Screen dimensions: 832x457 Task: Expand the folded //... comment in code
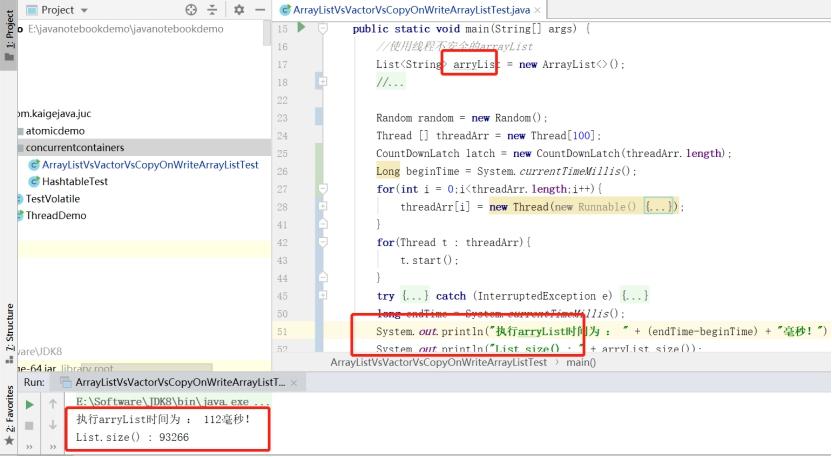(391, 82)
